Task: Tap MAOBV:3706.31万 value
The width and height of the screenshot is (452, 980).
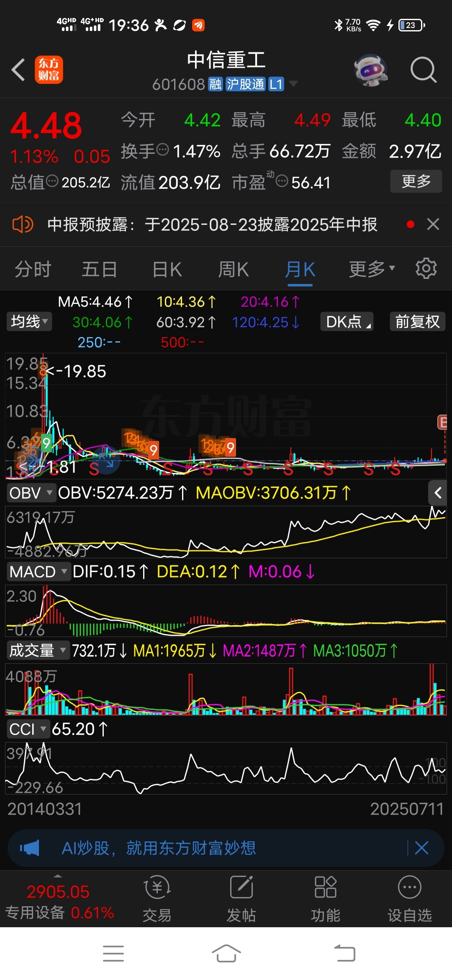Action: [x=273, y=493]
